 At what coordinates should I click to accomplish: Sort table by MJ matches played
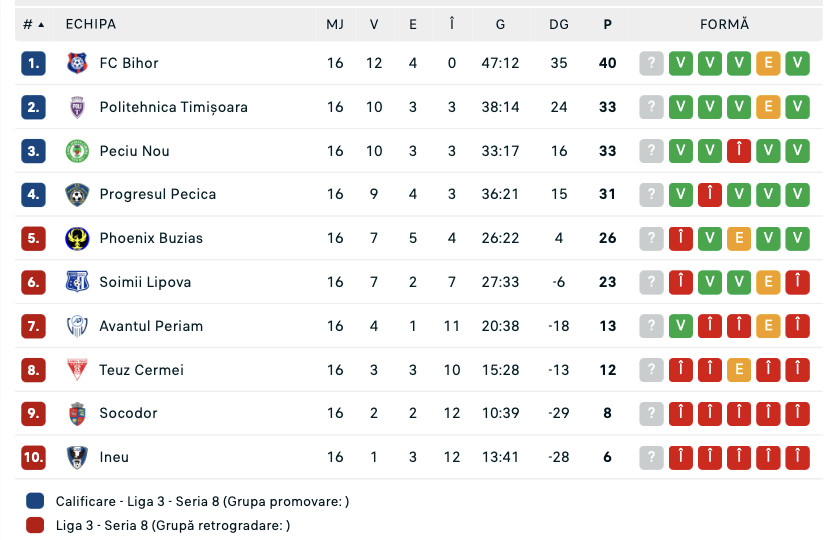pyautogui.click(x=335, y=24)
